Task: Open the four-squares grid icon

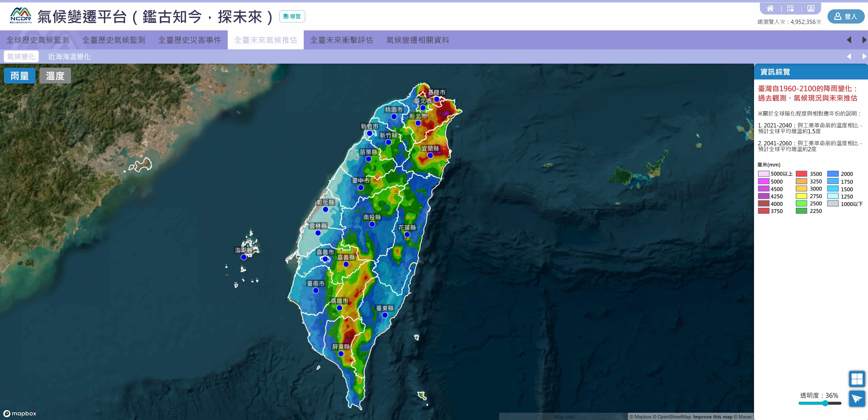Action: (x=790, y=8)
